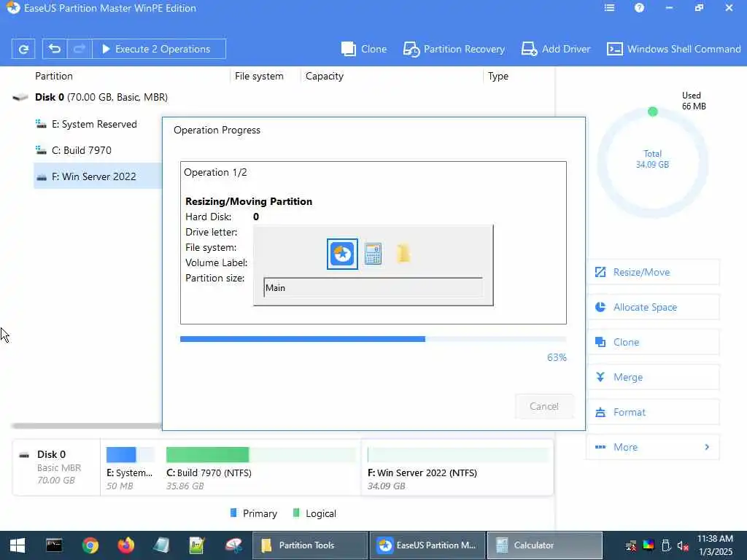Image resolution: width=747 pixels, height=560 pixels.
Task: Click the color display tray icon
Action: click(649, 545)
